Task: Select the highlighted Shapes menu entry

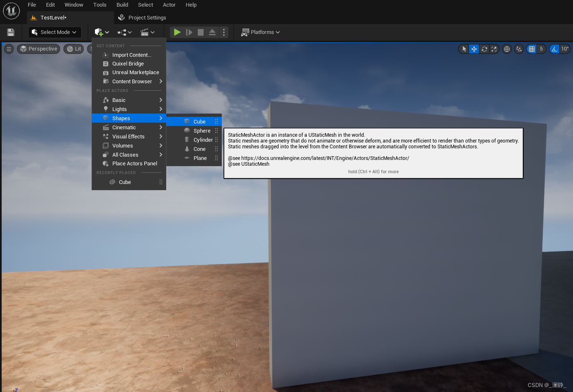Action: pyautogui.click(x=129, y=119)
